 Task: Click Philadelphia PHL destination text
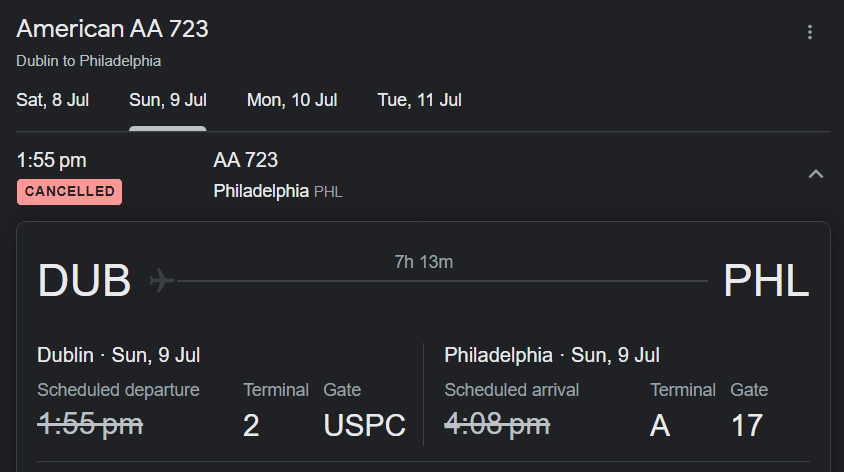[x=278, y=191]
